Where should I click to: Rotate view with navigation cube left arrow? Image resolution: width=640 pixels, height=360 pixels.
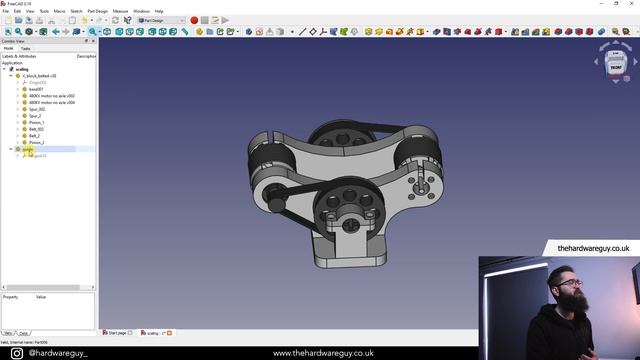click(596, 62)
